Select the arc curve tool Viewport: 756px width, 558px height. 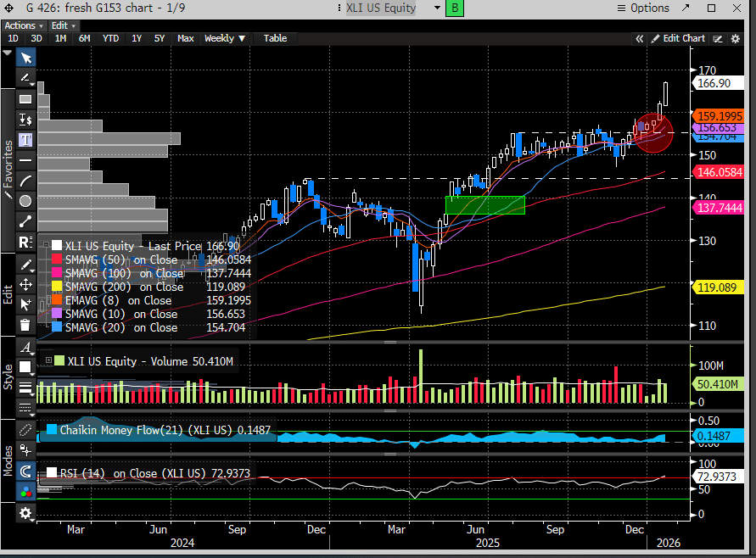(x=25, y=181)
